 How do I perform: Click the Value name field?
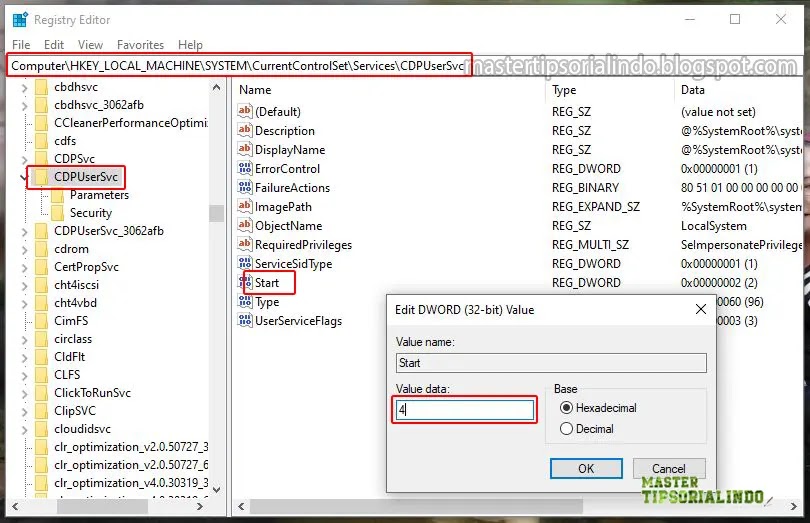[x=551, y=363]
